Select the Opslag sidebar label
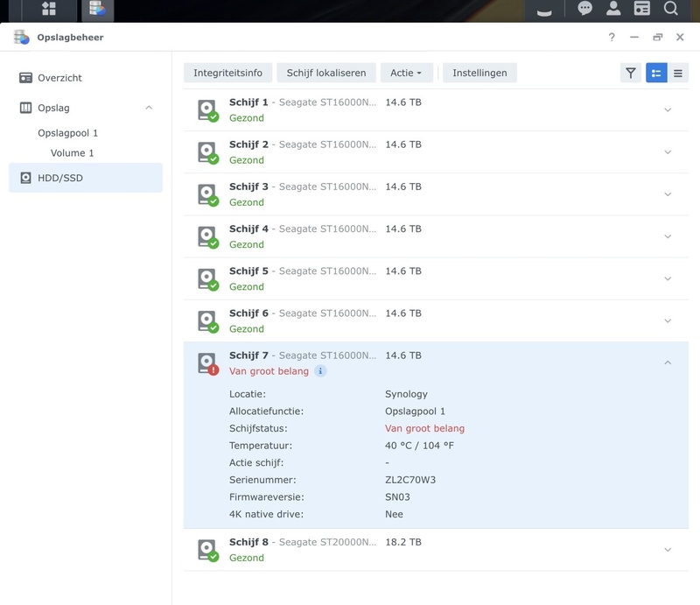 53,108
